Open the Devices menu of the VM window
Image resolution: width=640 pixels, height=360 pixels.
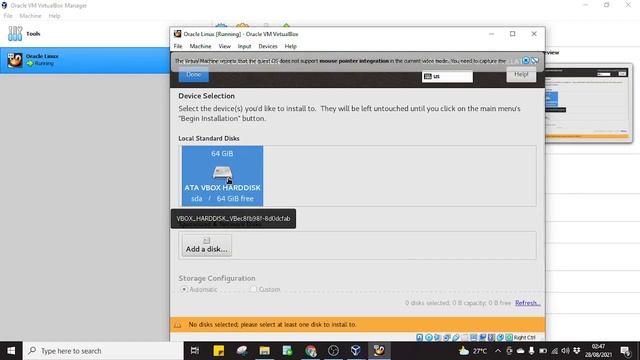(x=268, y=46)
